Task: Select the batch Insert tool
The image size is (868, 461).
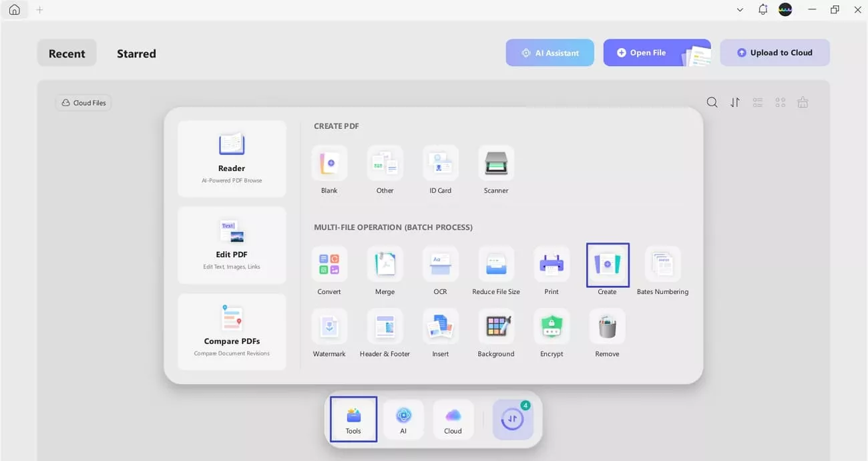Action: point(441,326)
